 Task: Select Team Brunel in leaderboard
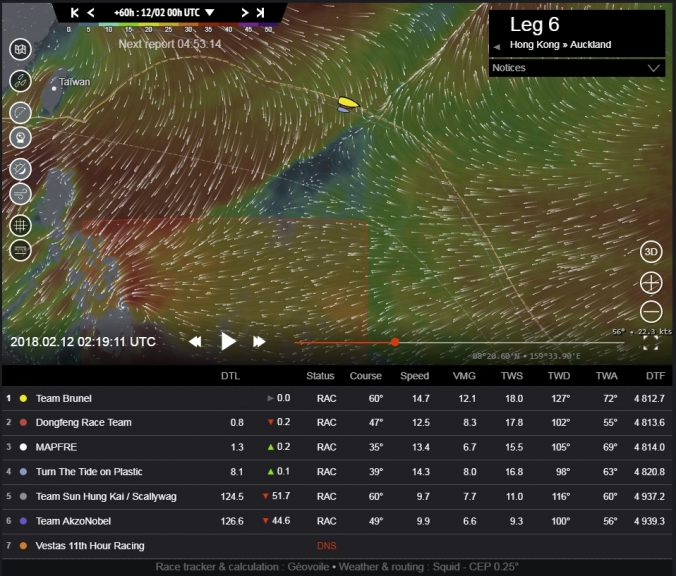(x=337, y=398)
